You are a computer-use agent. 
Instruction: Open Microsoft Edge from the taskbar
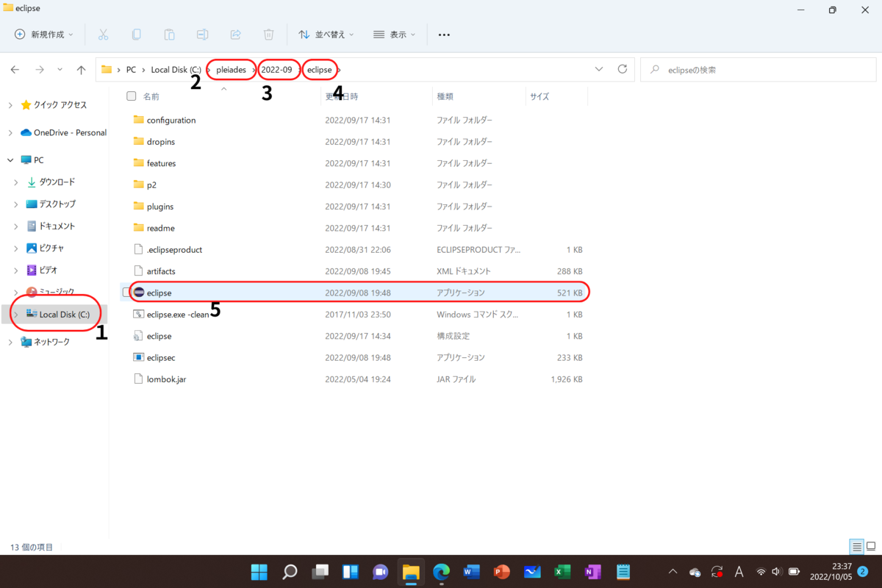(441, 571)
